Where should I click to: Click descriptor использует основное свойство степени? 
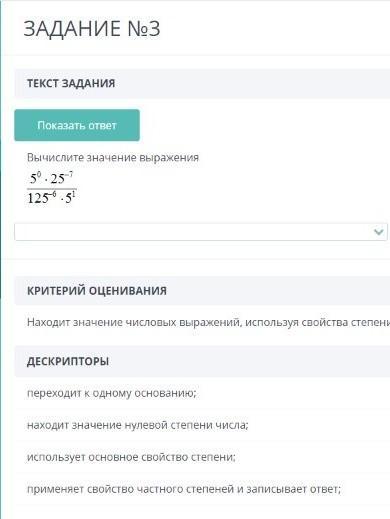[x=131, y=457]
